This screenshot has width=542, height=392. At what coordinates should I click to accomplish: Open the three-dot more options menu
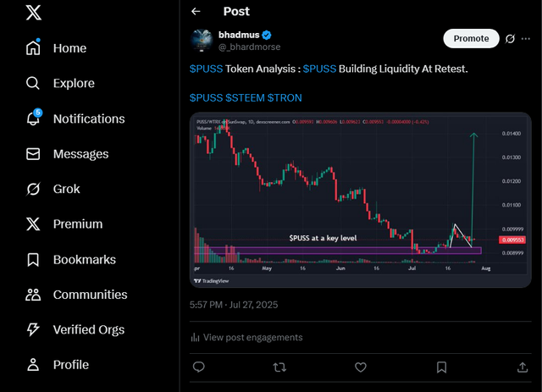(x=526, y=39)
